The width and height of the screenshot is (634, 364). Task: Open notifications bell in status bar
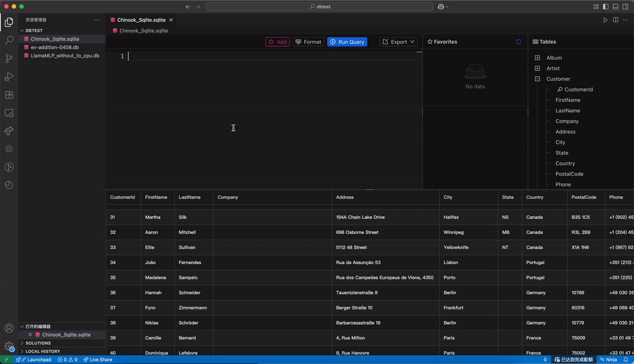626,359
